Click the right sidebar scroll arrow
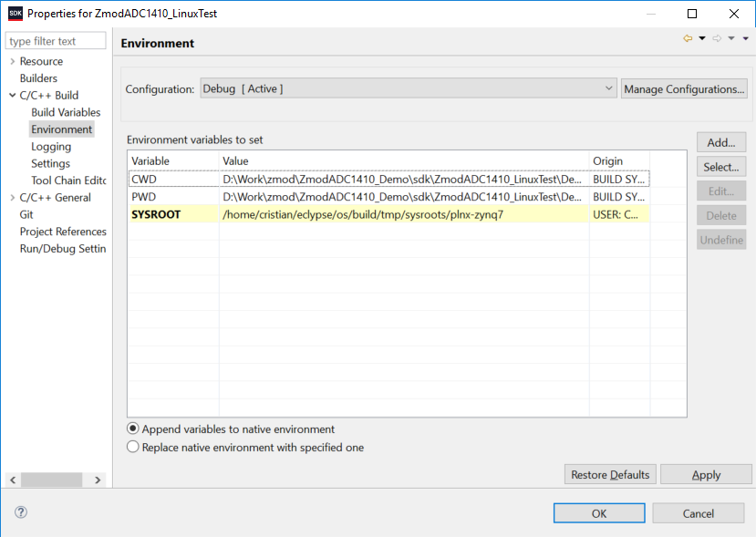756x537 pixels. click(x=98, y=480)
